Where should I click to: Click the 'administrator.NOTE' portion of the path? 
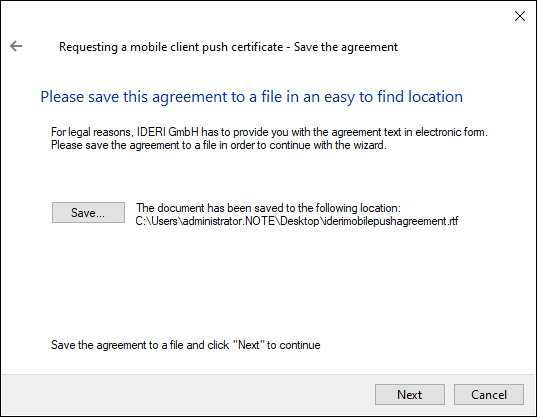(x=229, y=221)
